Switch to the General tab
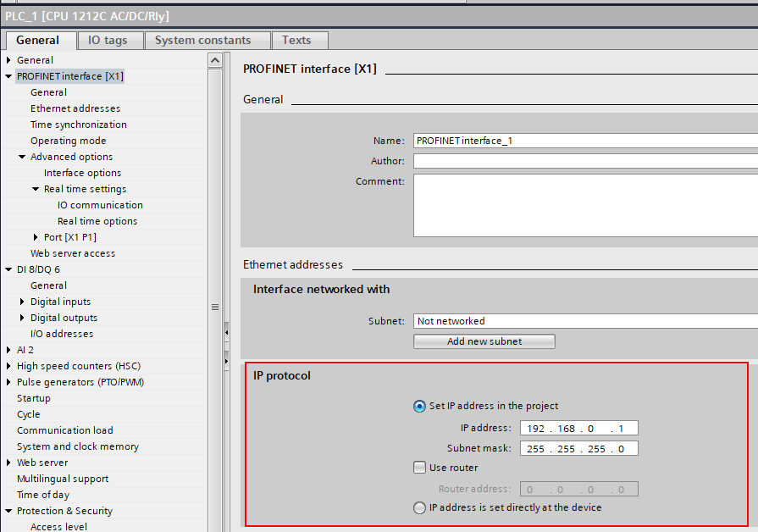Image resolution: width=758 pixels, height=532 pixels. coord(38,40)
